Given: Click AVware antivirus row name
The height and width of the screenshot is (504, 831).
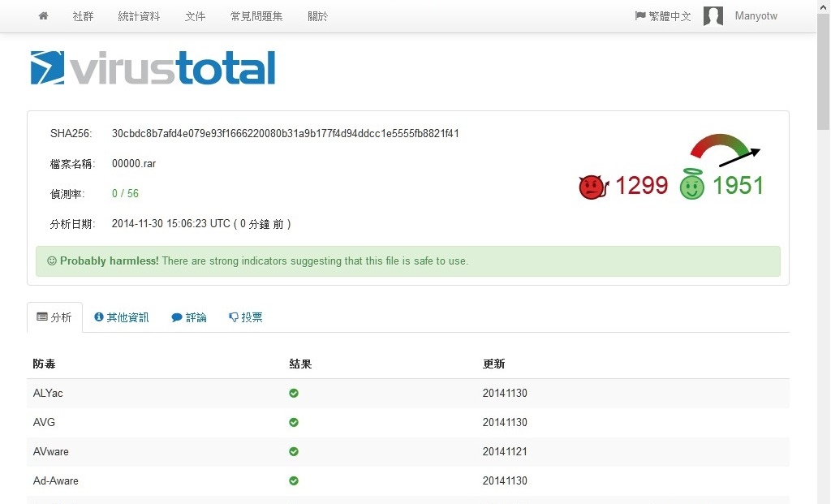Looking at the screenshot, I should [x=51, y=451].
